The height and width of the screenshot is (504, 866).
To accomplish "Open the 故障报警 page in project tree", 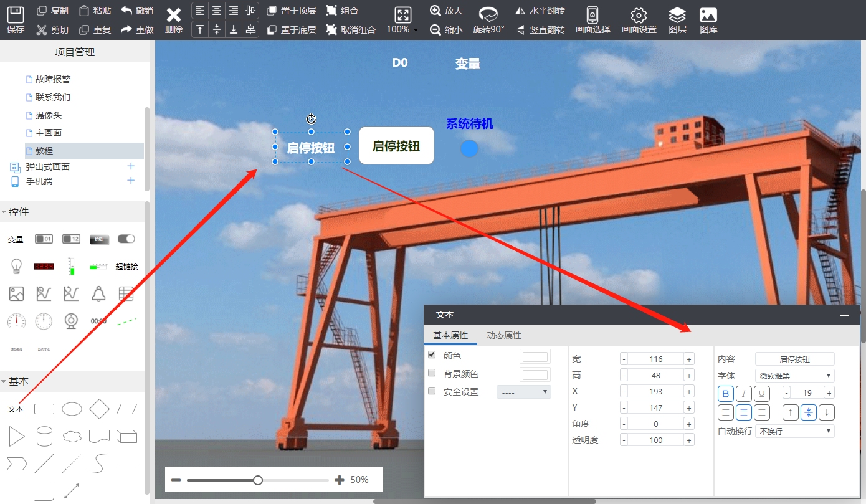I will click(53, 79).
